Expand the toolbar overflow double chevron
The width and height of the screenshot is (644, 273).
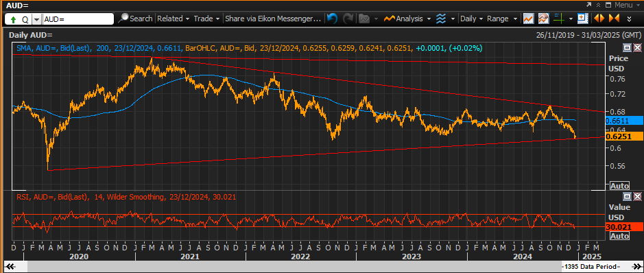pos(630,19)
